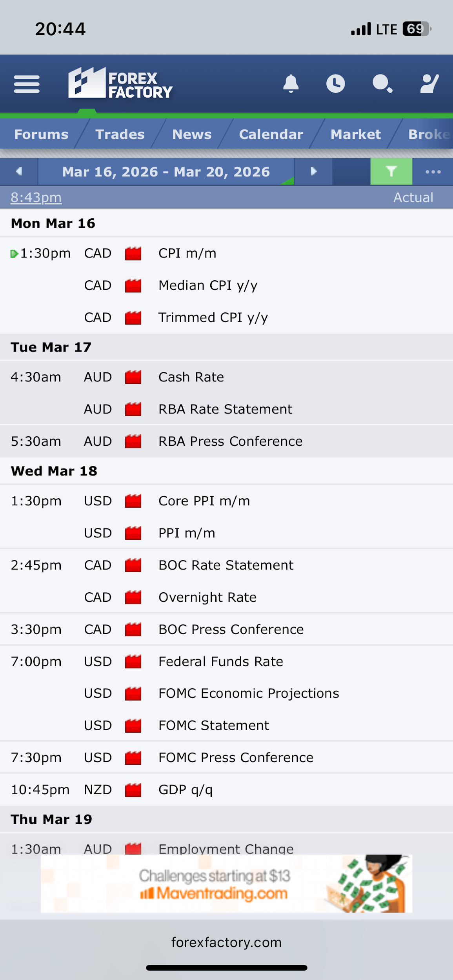Open notifications bell

[291, 83]
